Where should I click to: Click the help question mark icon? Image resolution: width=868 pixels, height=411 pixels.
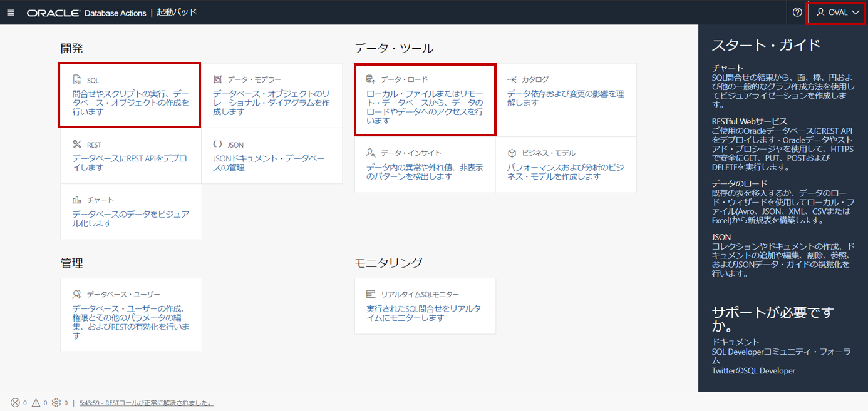tap(797, 12)
